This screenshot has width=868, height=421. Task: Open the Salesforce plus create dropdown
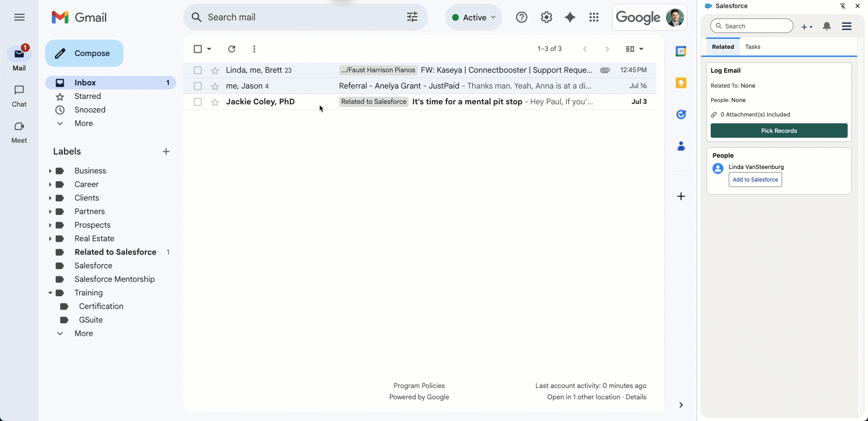807,27
